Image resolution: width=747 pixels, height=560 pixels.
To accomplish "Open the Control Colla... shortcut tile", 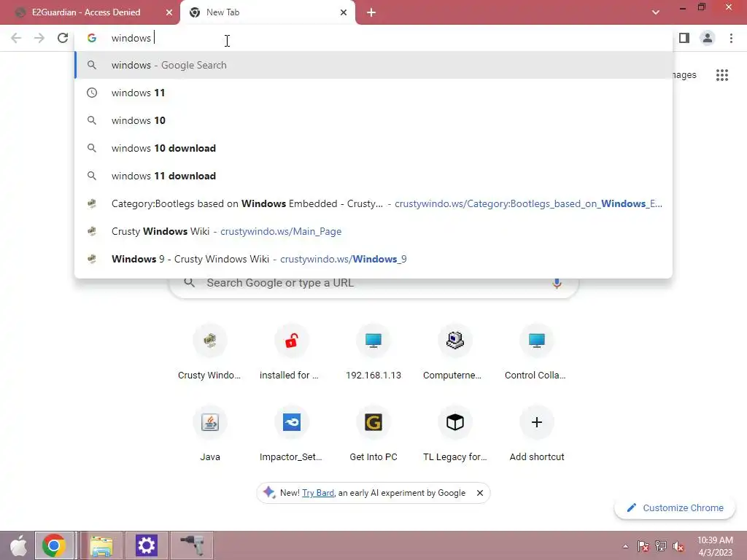I will coord(536,352).
